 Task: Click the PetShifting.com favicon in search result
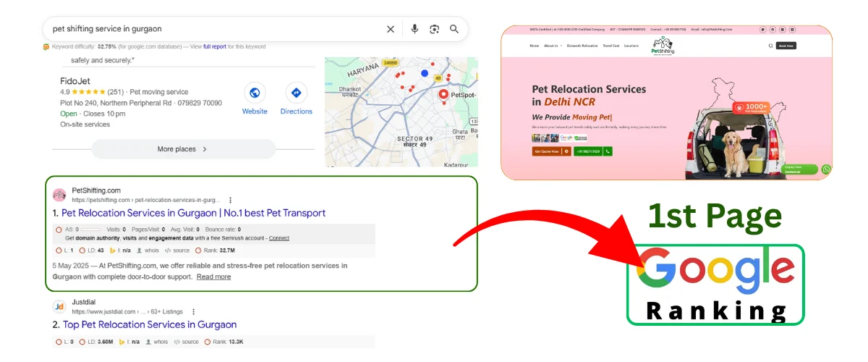59,195
